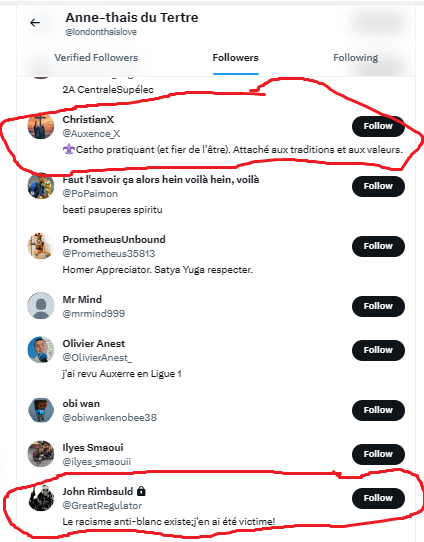The height and width of the screenshot is (542, 424).
Task: Open John Rimbauld's avatar image
Action: pos(41,498)
